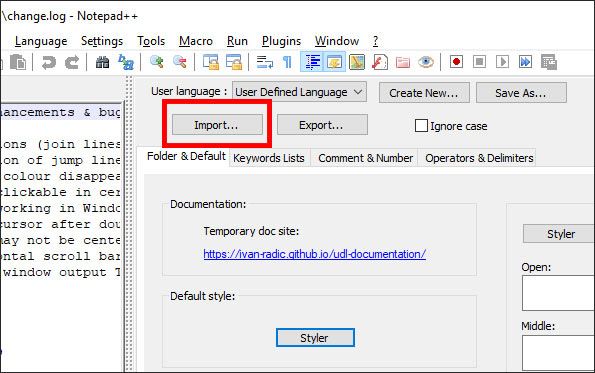This screenshot has height=373, width=595.
Task: Open the Replace tool icon
Action: pyautogui.click(x=126, y=62)
